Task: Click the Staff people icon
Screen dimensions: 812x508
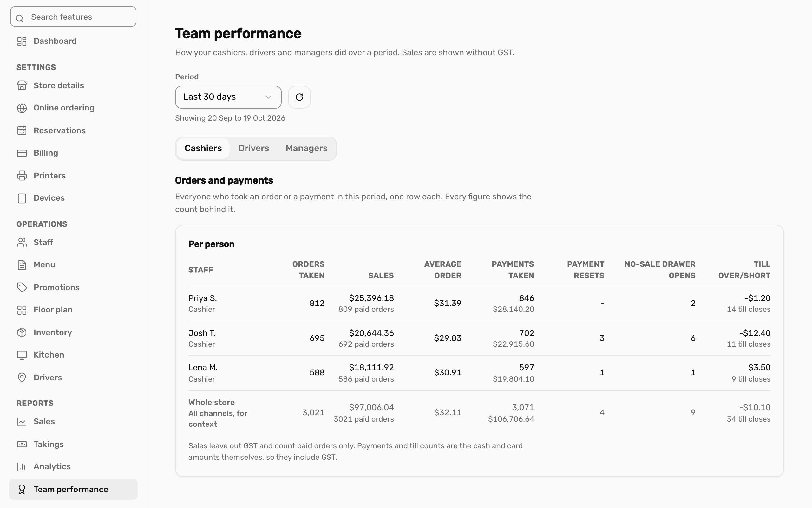Action: click(22, 242)
